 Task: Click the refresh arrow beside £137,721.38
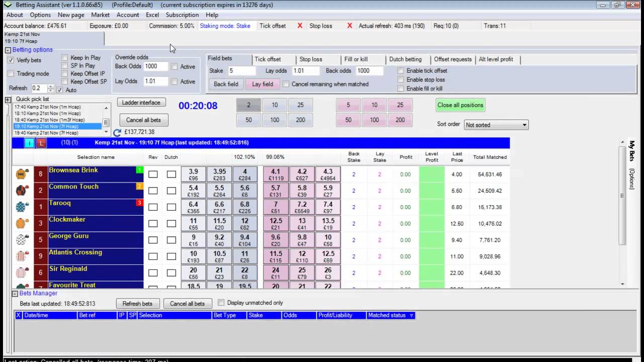point(117,132)
